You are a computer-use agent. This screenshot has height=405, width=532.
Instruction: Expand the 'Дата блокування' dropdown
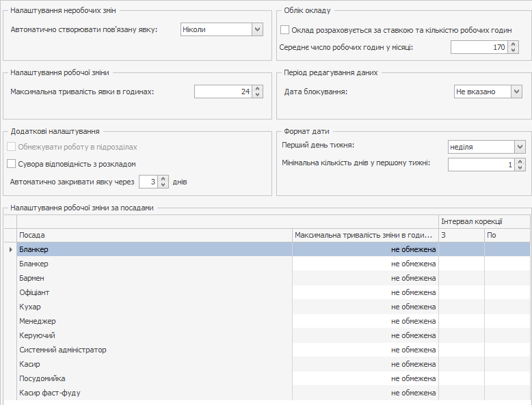coord(516,92)
